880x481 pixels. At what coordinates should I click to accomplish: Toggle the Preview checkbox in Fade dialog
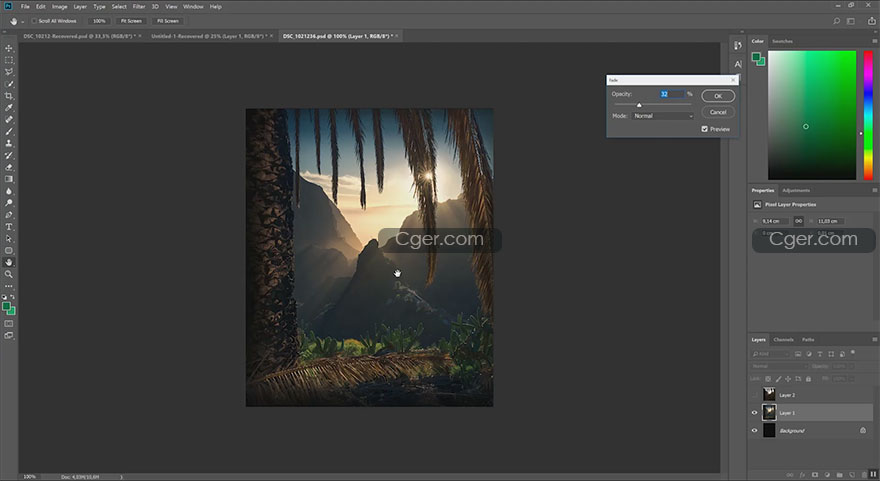coord(704,129)
